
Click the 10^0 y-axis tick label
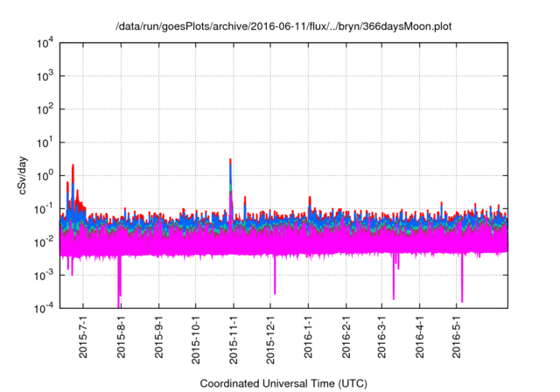coord(45,175)
